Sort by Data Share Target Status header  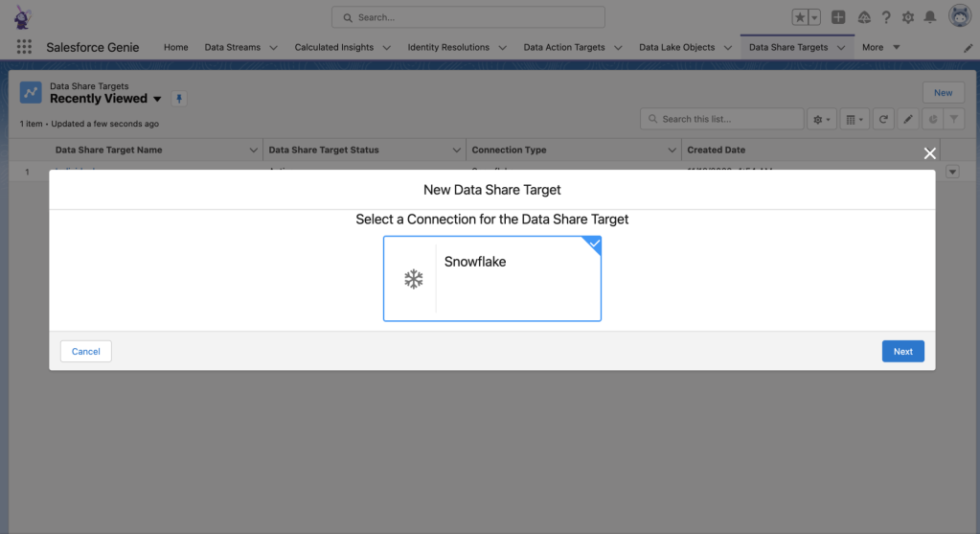(324, 151)
